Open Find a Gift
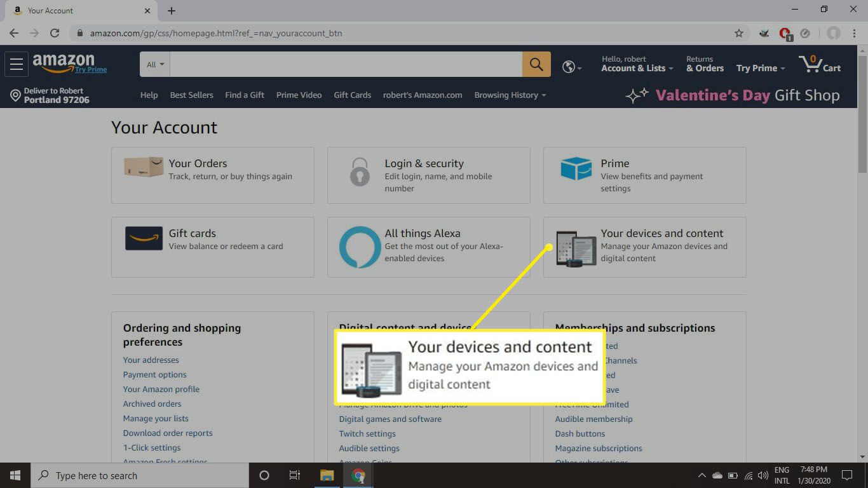This screenshot has height=488, width=868. click(245, 95)
